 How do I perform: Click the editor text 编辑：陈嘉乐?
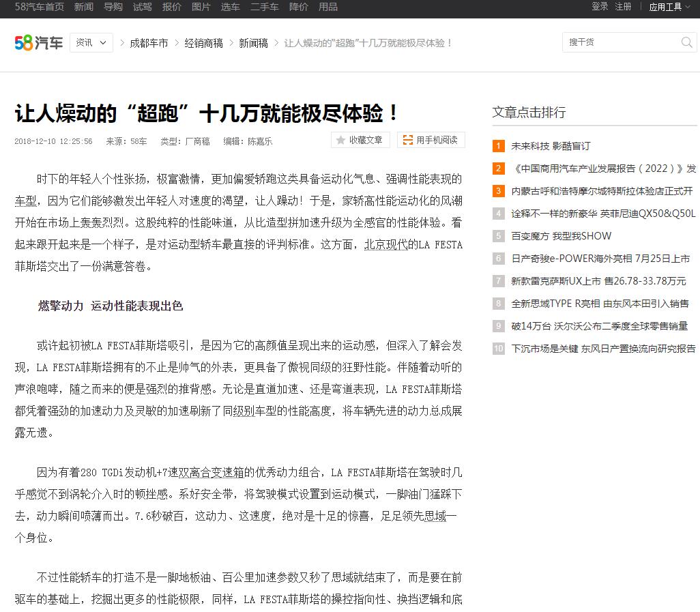point(248,141)
